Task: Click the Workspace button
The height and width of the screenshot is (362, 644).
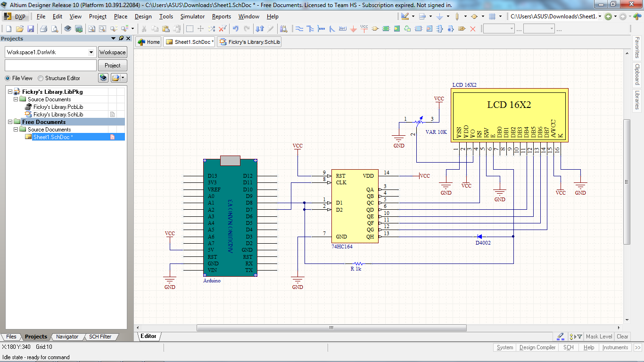Action: pos(112,52)
